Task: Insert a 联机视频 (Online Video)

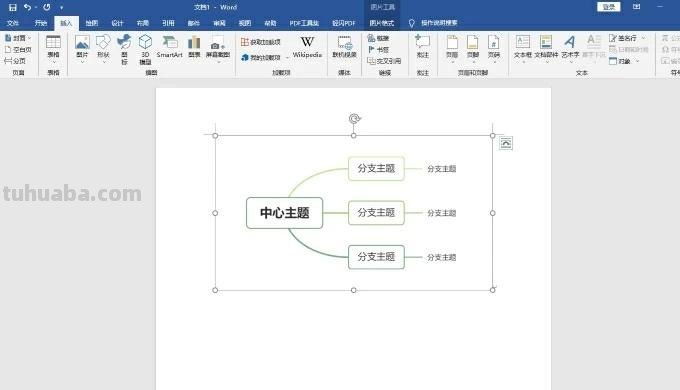Action: click(x=344, y=47)
